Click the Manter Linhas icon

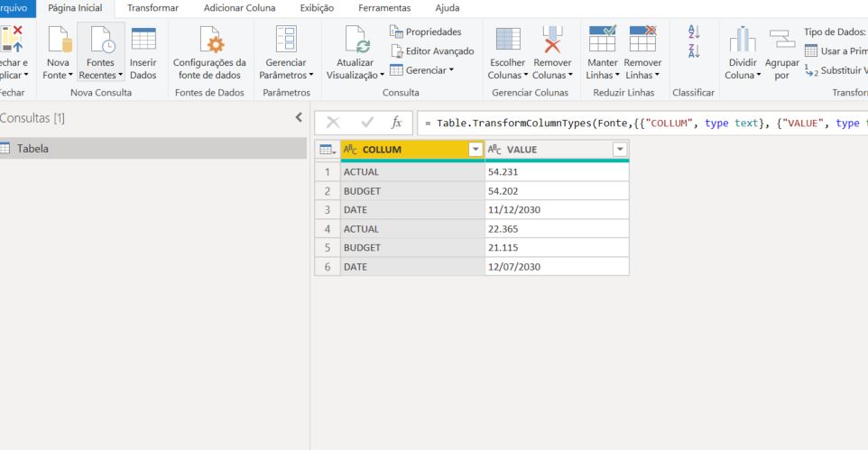[603, 39]
